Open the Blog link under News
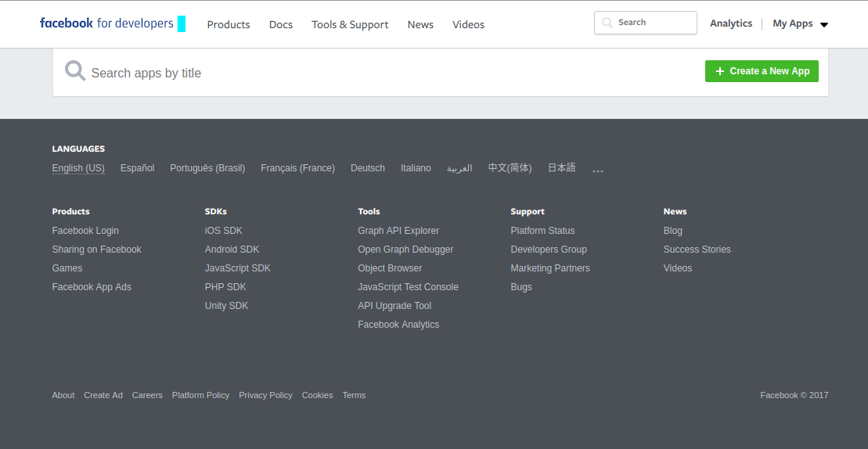The height and width of the screenshot is (449, 868). click(673, 231)
